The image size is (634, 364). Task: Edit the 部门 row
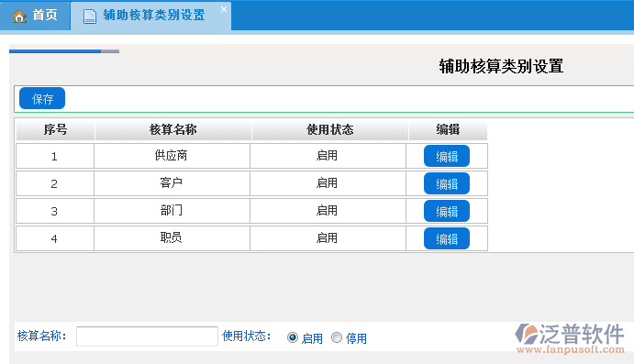tap(447, 211)
